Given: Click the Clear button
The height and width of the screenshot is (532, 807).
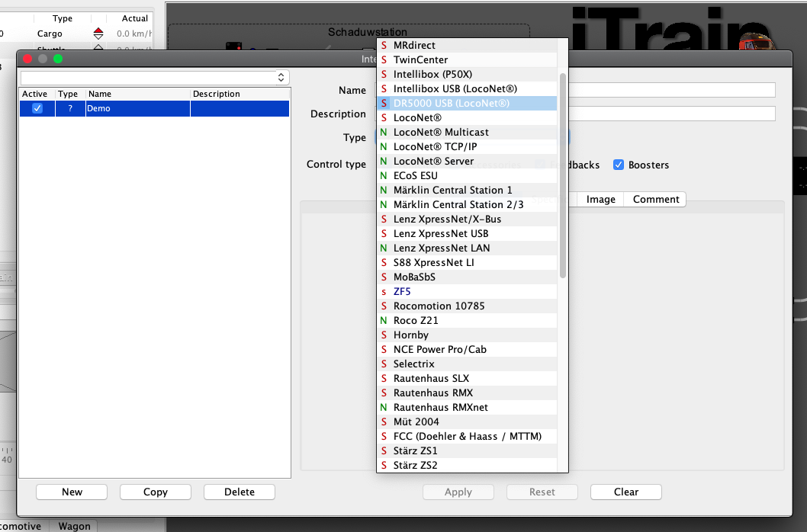Looking at the screenshot, I should [x=625, y=492].
